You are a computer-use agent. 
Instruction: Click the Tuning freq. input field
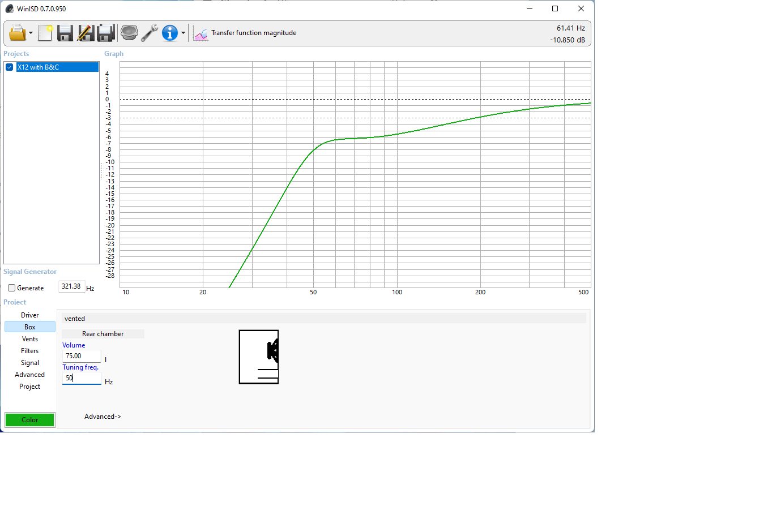[x=82, y=378]
